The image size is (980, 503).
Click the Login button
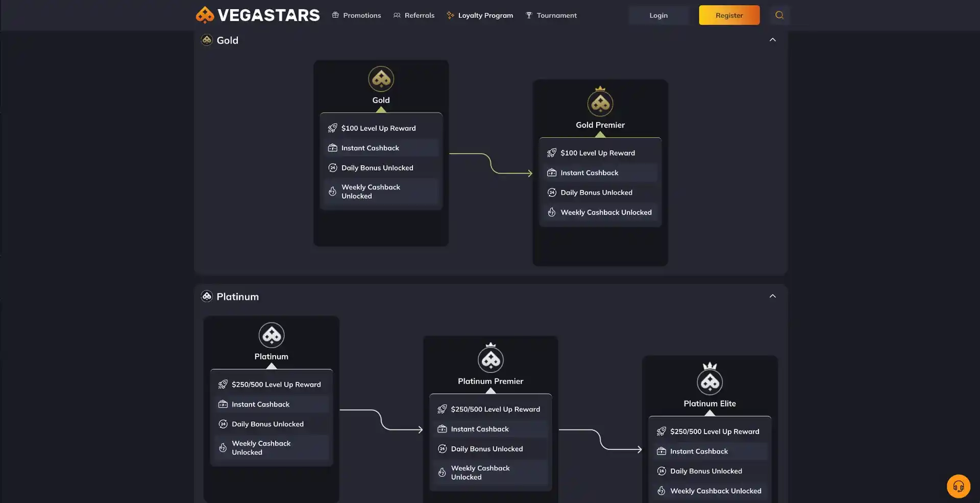658,15
